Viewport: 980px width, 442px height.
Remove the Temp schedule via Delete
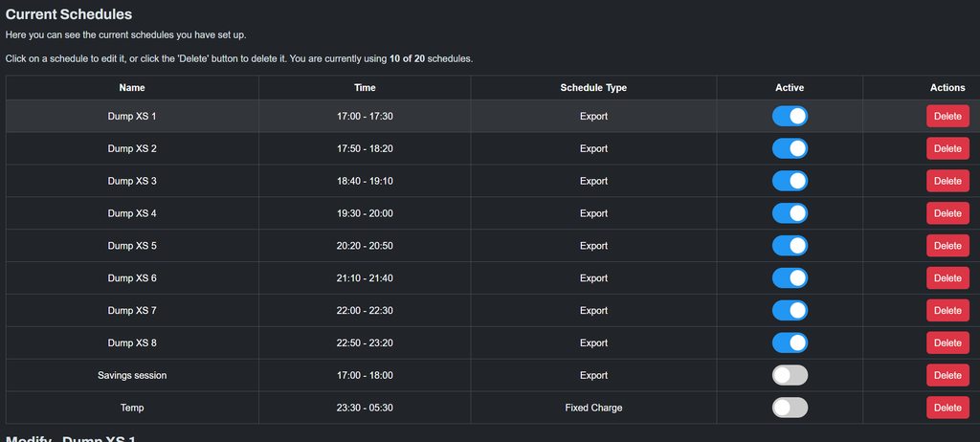[947, 408]
